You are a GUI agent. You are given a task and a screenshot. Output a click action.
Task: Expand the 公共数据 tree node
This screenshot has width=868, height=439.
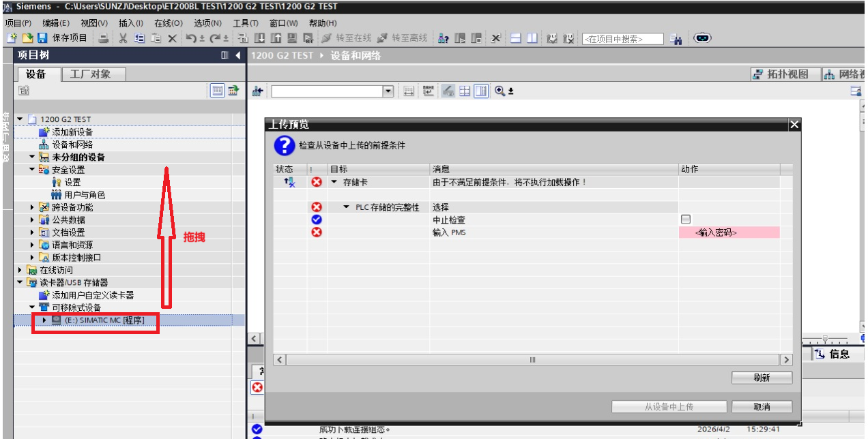coord(32,219)
